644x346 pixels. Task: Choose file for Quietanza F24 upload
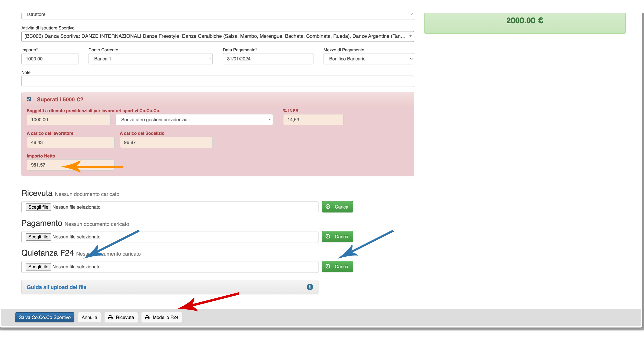tap(38, 267)
